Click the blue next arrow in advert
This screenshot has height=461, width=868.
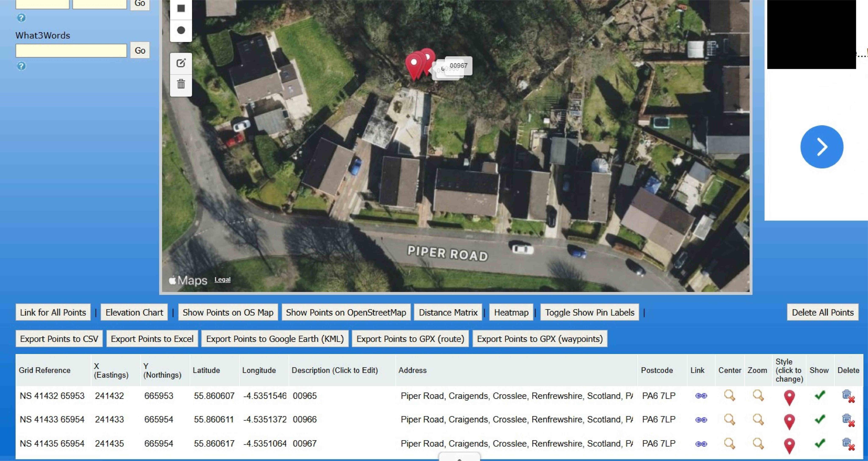(822, 147)
